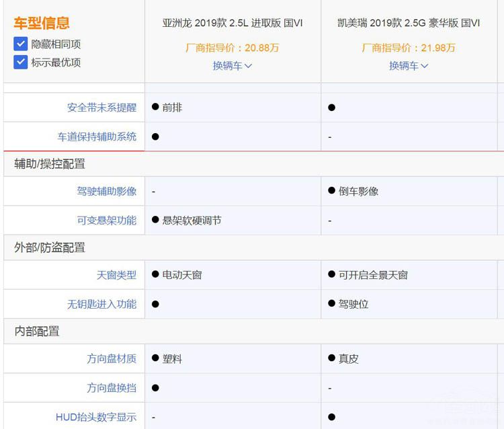Click the 内部配置 section header
Image resolution: width=504 pixels, height=429 pixels.
coord(37,331)
